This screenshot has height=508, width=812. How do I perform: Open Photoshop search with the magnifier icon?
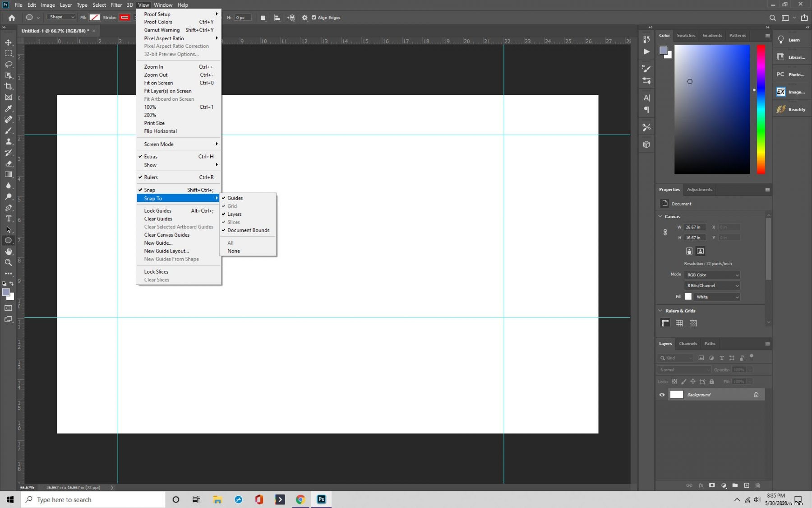pyautogui.click(x=773, y=18)
